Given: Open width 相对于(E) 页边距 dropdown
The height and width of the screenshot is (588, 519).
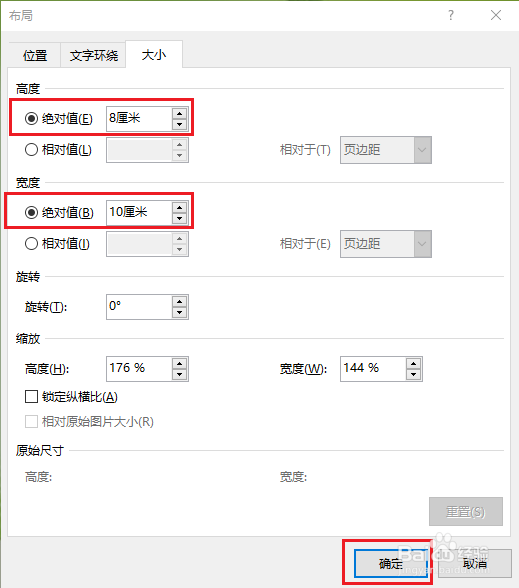Looking at the screenshot, I should coord(386,244).
